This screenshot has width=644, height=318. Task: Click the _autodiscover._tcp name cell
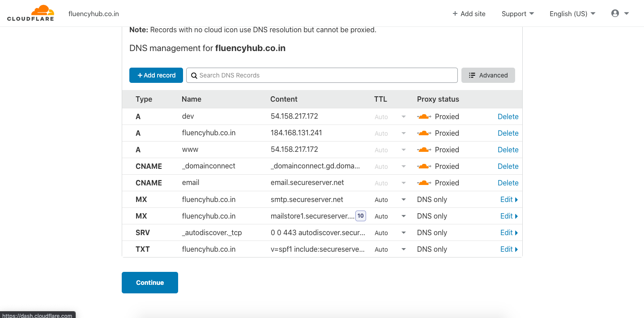coord(212,232)
